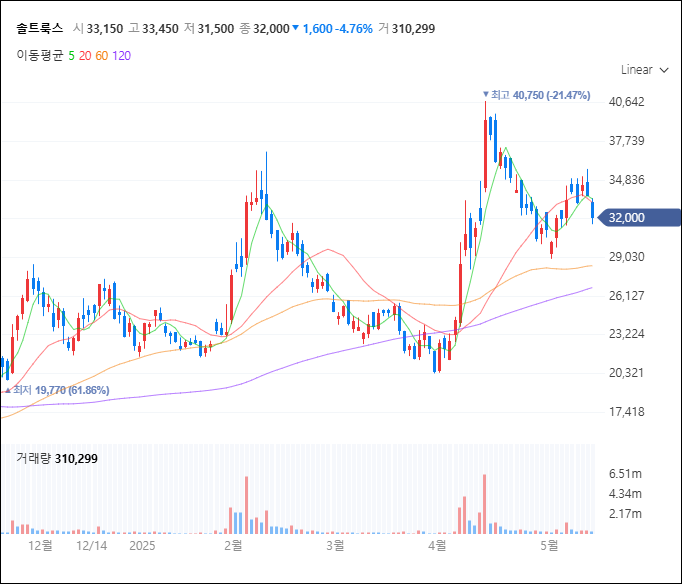Click the 거래량 310,299 volume label

pos(57,458)
